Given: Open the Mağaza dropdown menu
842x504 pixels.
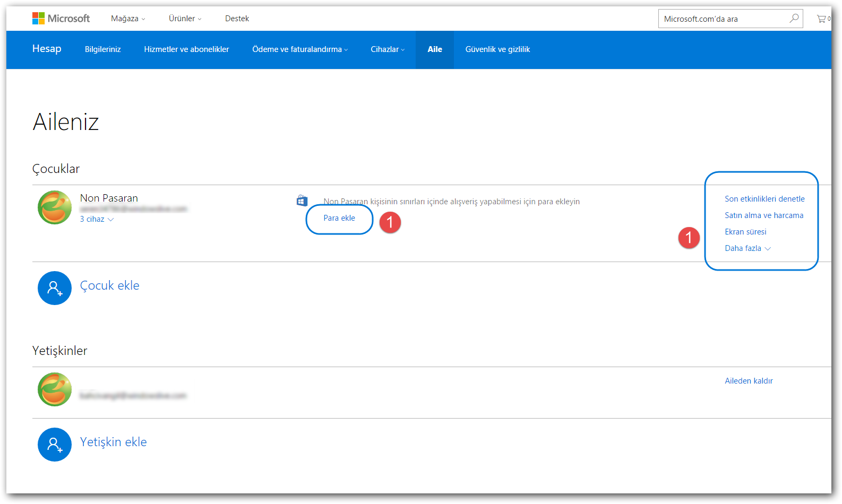Looking at the screenshot, I should 128,19.
